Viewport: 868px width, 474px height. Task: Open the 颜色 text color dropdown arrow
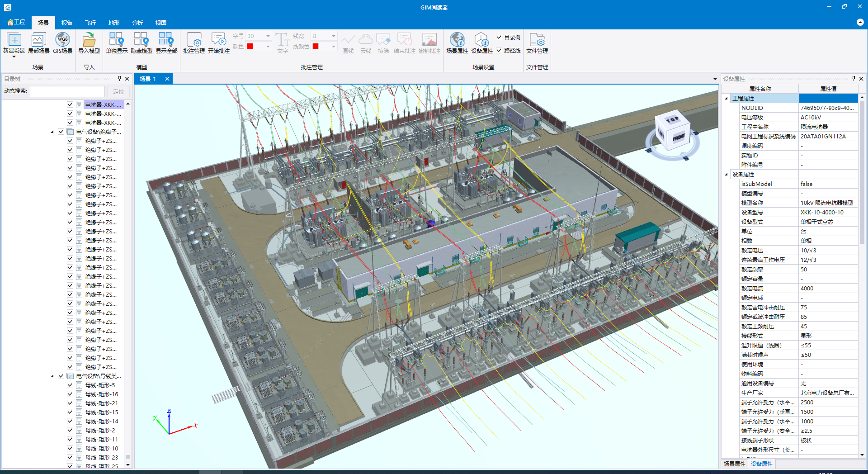click(268, 46)
